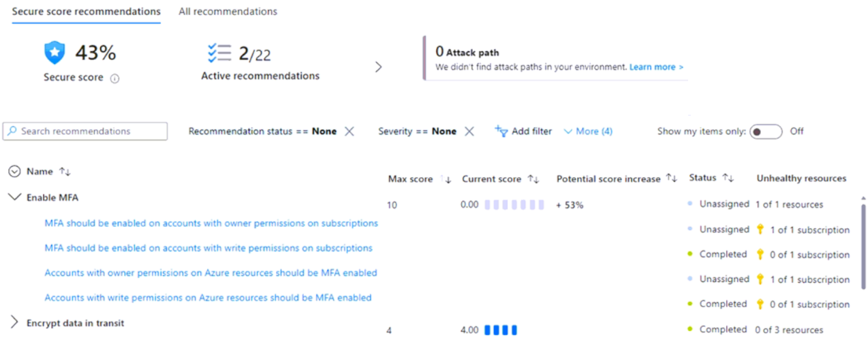The image size is (868, 342).
Task: Click the Search recommendations field
Action: tap(85, 131)
